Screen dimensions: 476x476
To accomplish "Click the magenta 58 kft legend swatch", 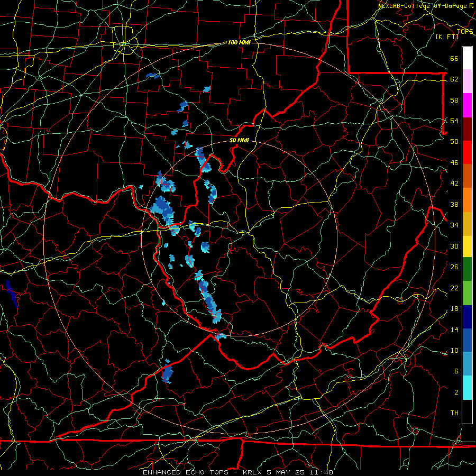I will pos(467,105).
